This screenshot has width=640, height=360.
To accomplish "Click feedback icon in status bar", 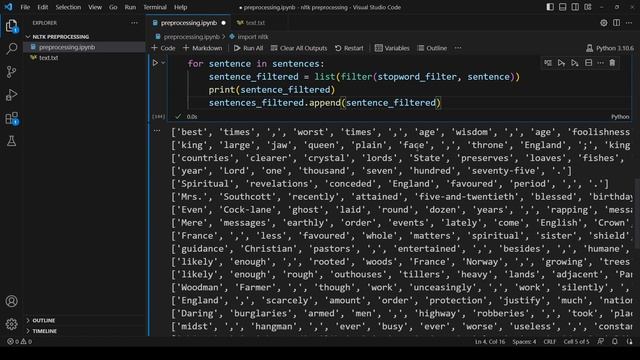I will (600, 342).
